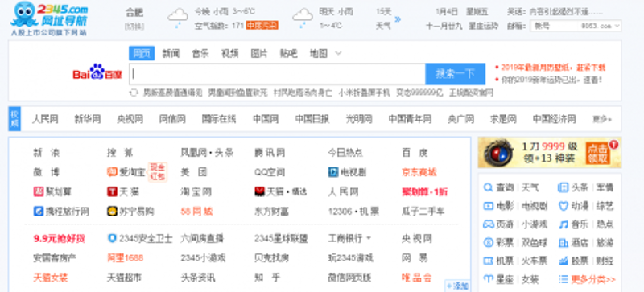This screenshot has height=292, width=644.
Task: Click the hotel icon beside 酒店
Action: tap(563, 243)
